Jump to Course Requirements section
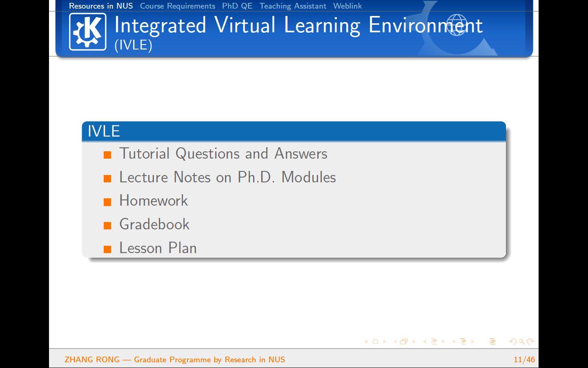 [177, 6]
